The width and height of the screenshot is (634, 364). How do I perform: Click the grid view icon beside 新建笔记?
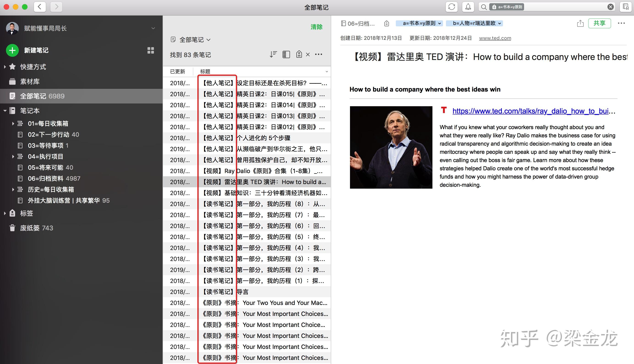pyautogui.click(x=150, y=50)
